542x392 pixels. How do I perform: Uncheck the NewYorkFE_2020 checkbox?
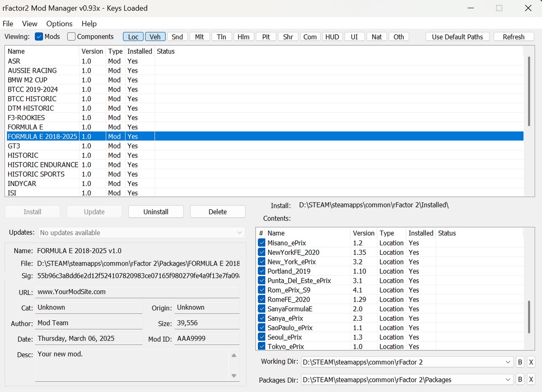262,252
